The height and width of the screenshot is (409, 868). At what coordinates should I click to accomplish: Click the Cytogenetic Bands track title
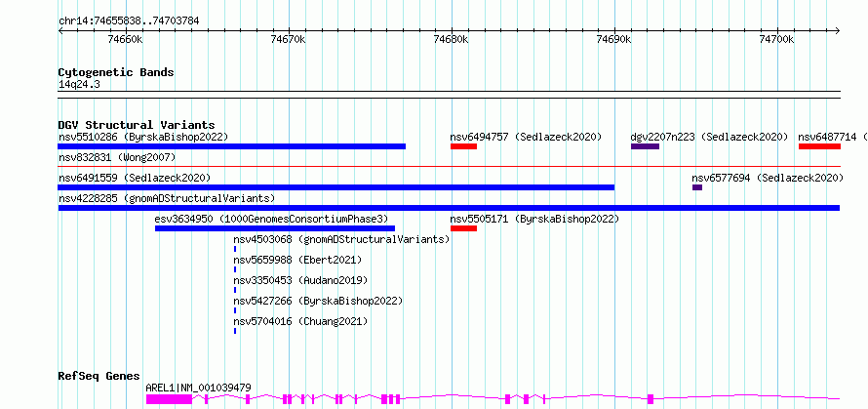click(x=116, y=72)
